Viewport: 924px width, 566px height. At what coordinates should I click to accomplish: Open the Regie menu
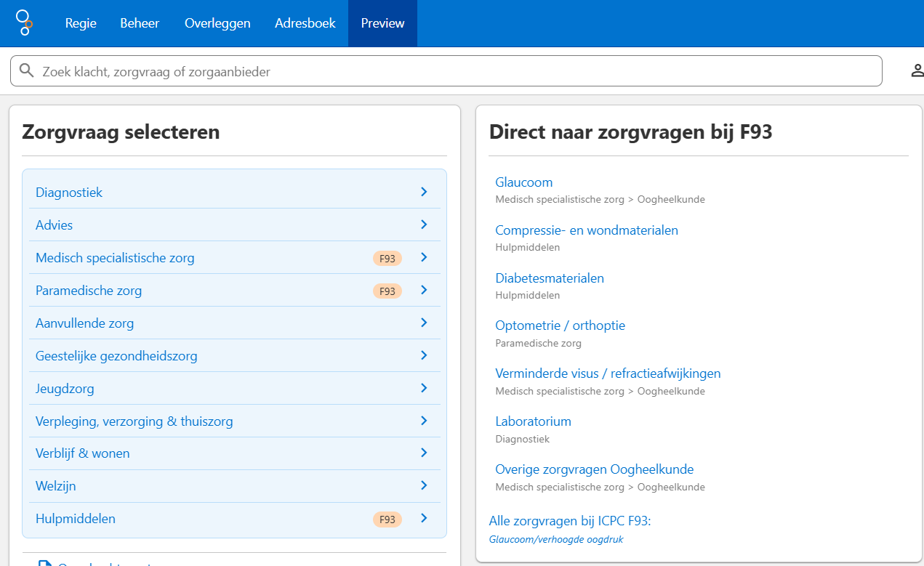point(80,23)
